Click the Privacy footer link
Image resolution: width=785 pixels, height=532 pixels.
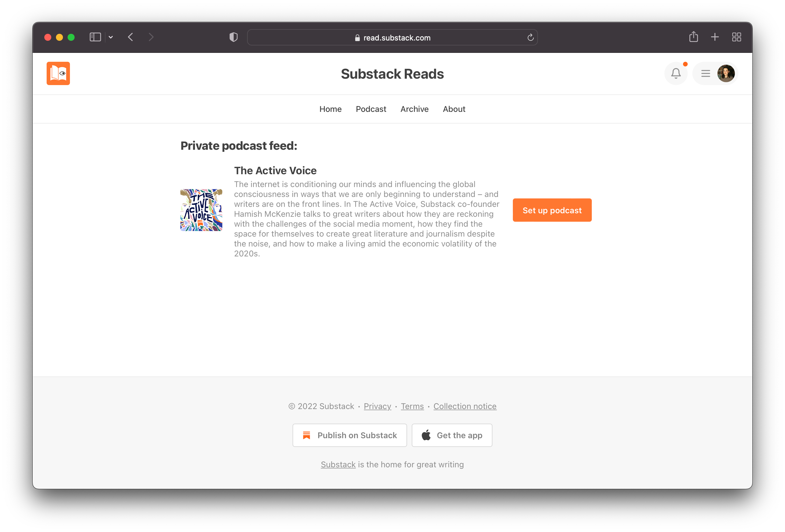[377, 406]
